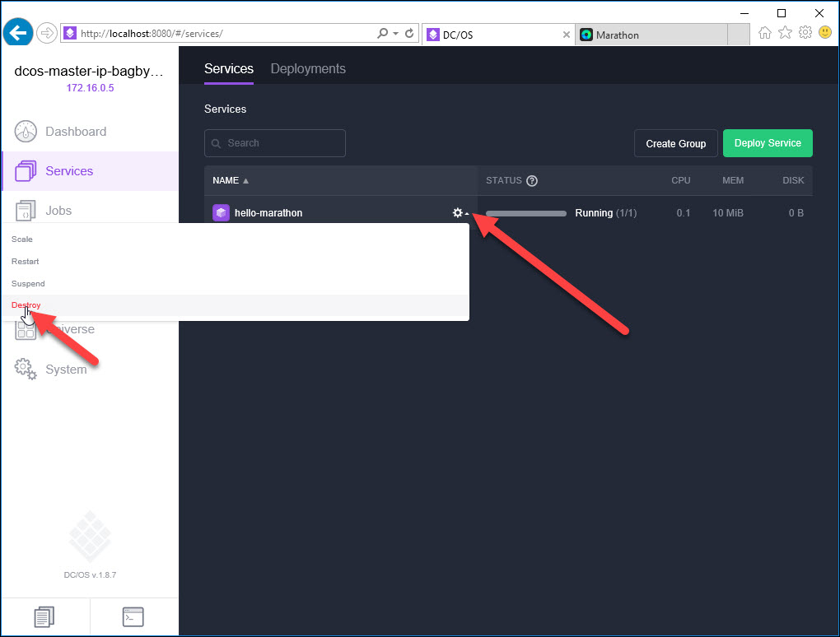This screenshot has height=637, width=840.
Task: Sort by the CPU column header
Action: (680, 180)
